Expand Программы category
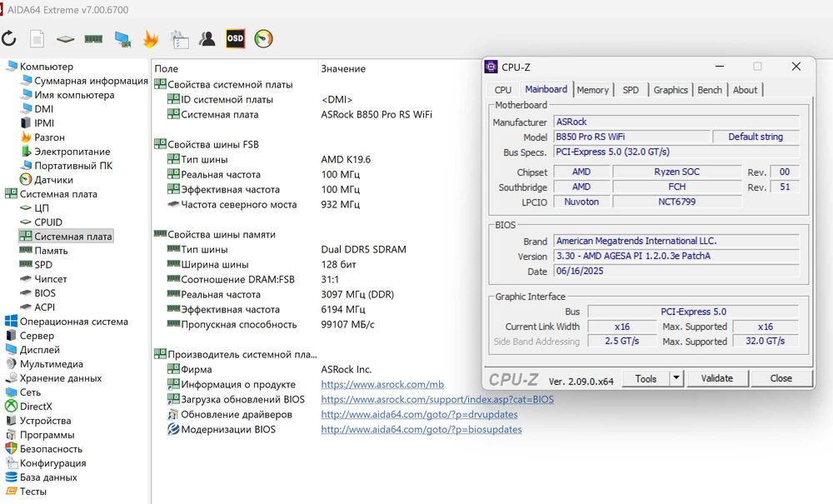This screenshot has height=504, width=833. tap(47, 434)
